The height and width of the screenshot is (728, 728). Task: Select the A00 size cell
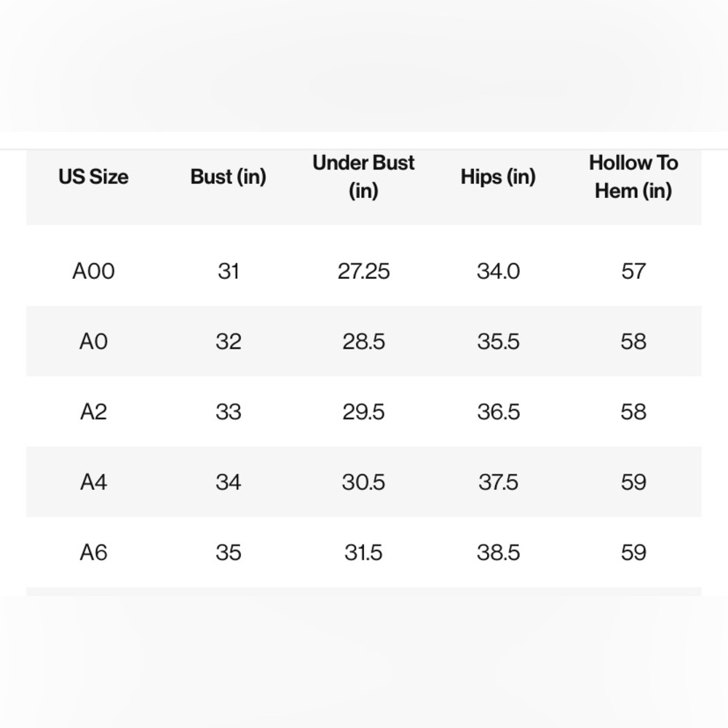click(93, 272)
